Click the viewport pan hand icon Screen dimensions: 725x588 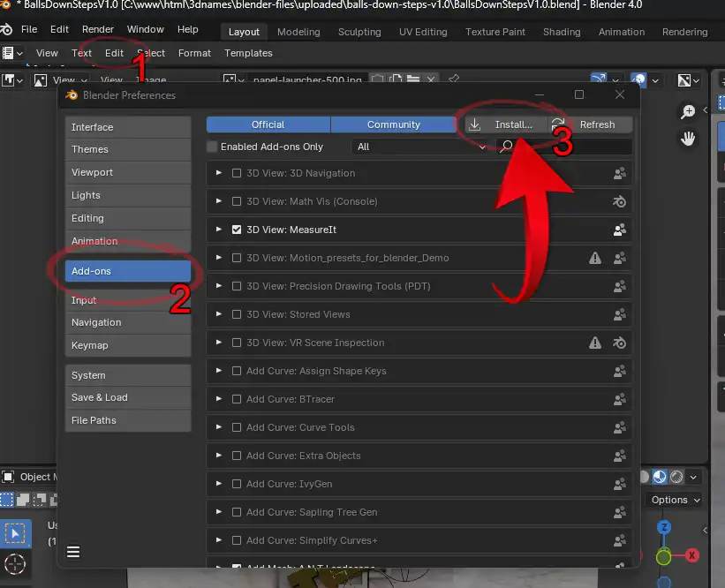688,139
